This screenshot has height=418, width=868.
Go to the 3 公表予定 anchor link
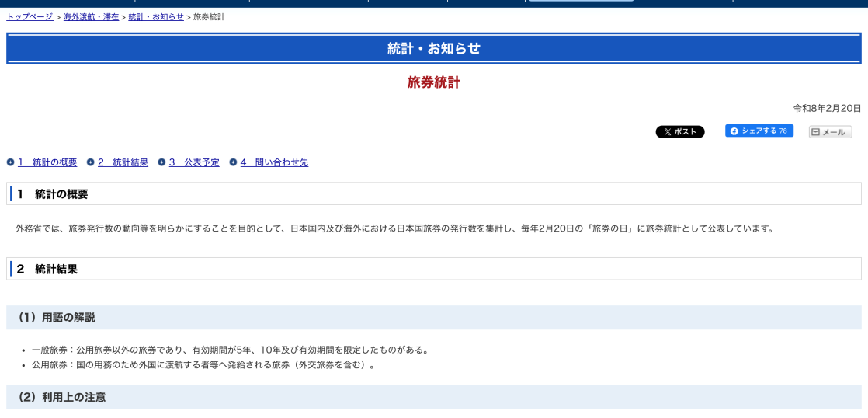click(194, 162)
